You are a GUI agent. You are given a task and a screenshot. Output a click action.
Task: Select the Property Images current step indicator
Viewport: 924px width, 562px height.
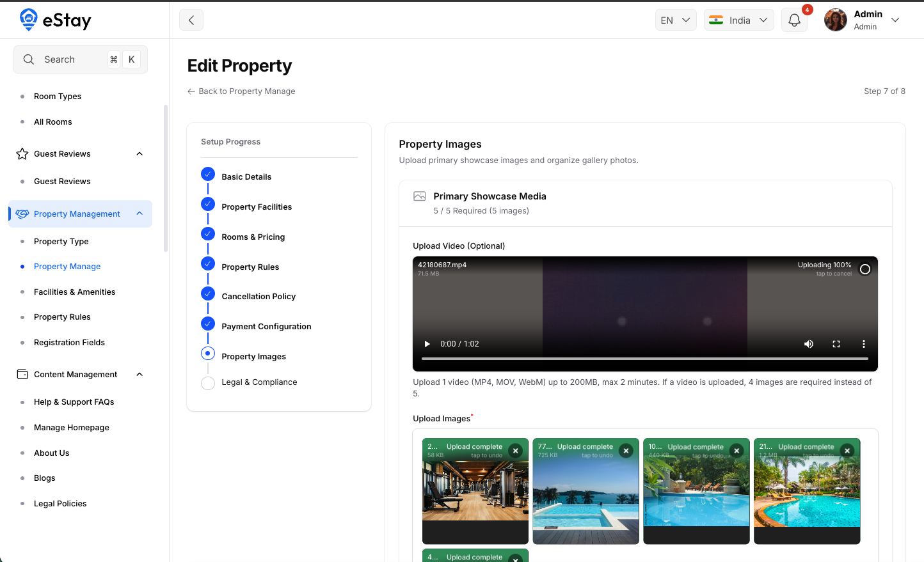point(208,353)
